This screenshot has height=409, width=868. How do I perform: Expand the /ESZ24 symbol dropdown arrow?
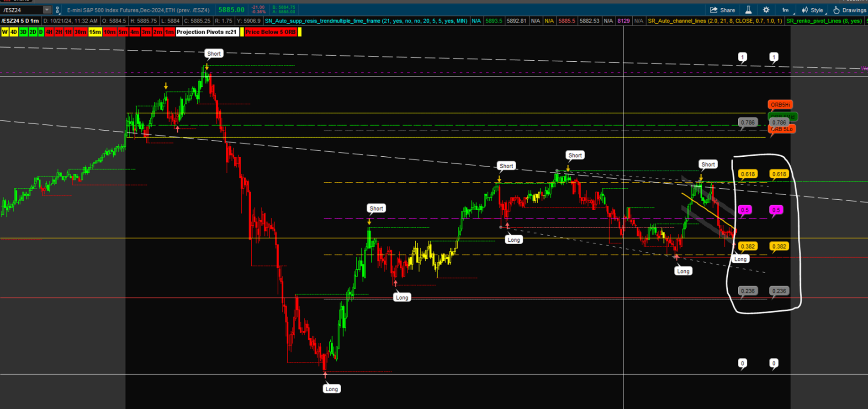(x=47, y=10)
